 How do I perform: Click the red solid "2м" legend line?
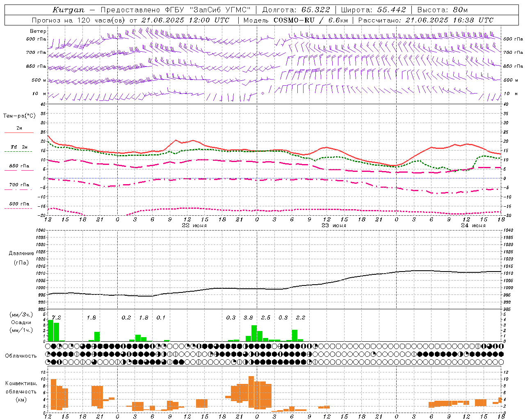pyautogui.click(x=19, y=132)
